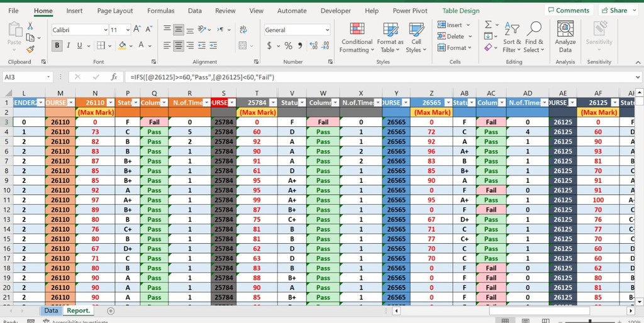Apply Comma Style format
The height and width of the screenshot is (323, 644).
pyautogui.click(x=300, y=45)
